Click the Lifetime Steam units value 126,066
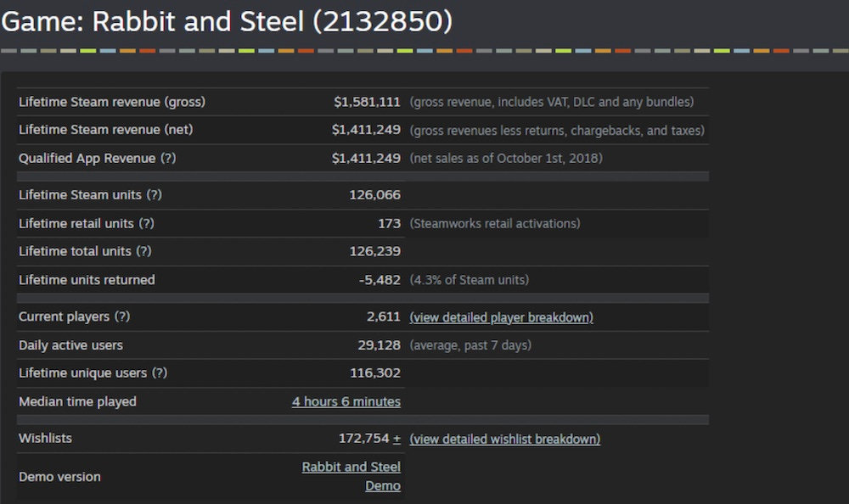 point(374,195)
